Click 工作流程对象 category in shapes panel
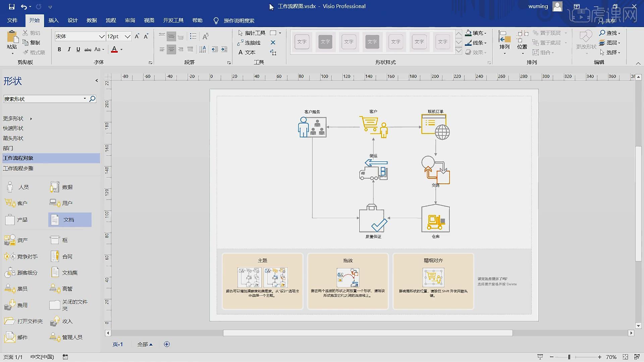 tap(50, 158)
